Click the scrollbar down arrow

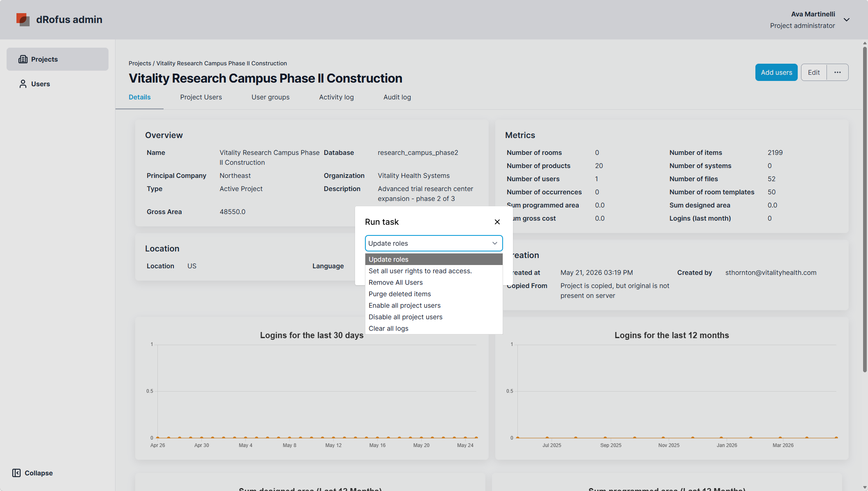[865, 487]
